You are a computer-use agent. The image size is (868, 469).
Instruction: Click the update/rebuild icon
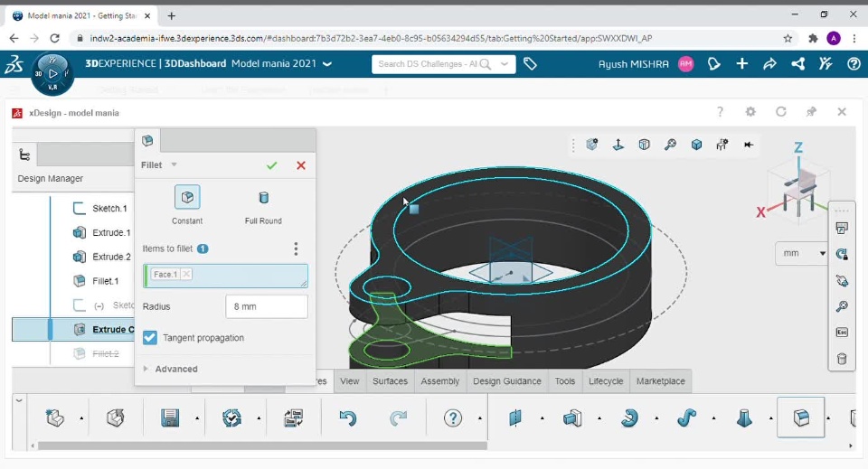click(x=231, y=418)
